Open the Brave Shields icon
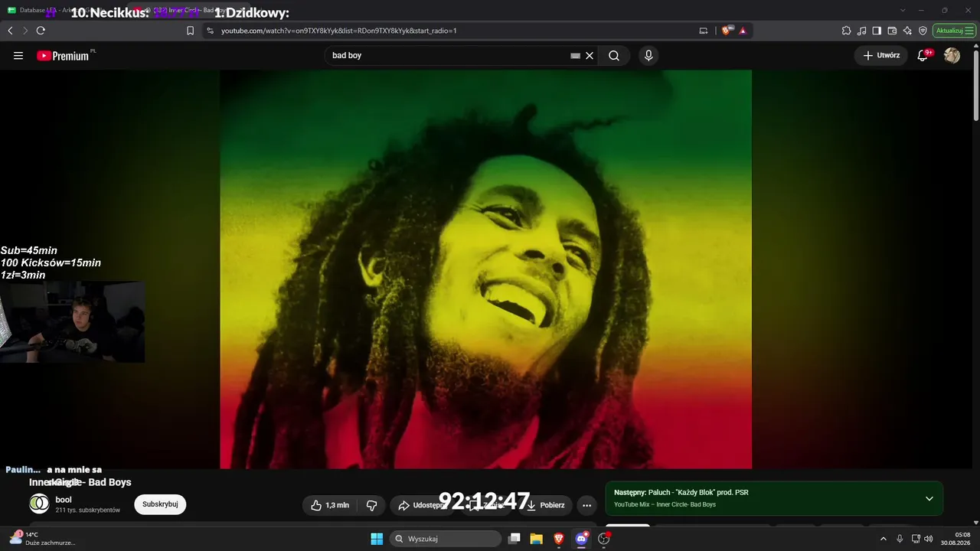This screenshot has height=551, width=980. (726, 31)
